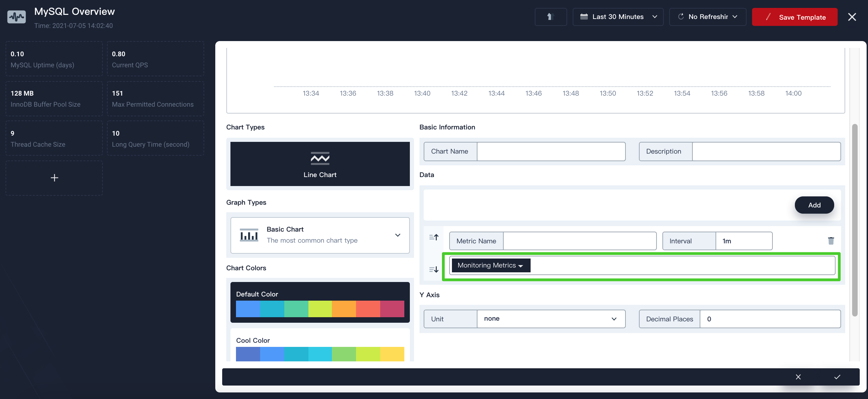Viewport: 868px width, 399px height.
Task: Click the move-row-down sort icon beside Monitoring Metrics
Action: [x=433, y=269]
